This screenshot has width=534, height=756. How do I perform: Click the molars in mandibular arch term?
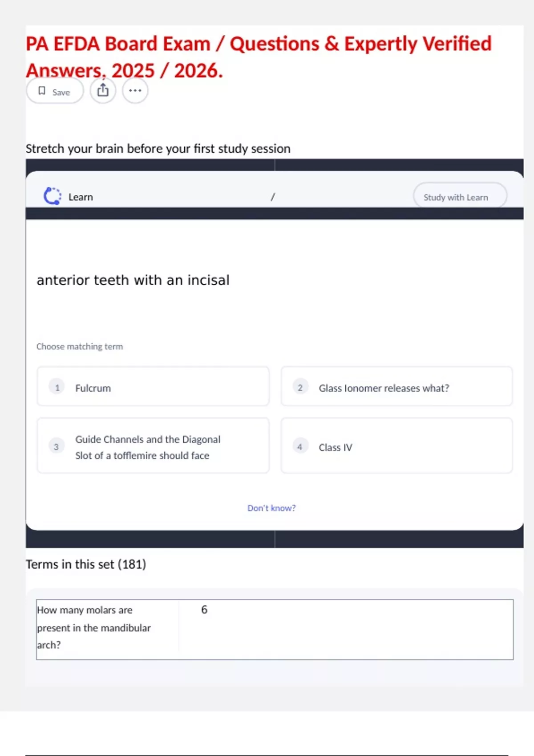pyautogui.click(x=94, y=627)
